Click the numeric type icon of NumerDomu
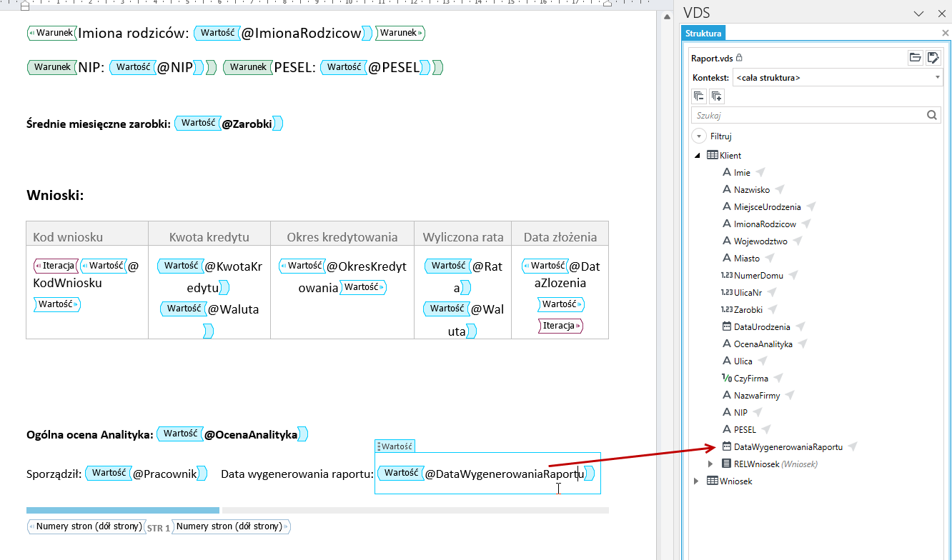Screen dimensions: 952x560 tap(727, 275)
